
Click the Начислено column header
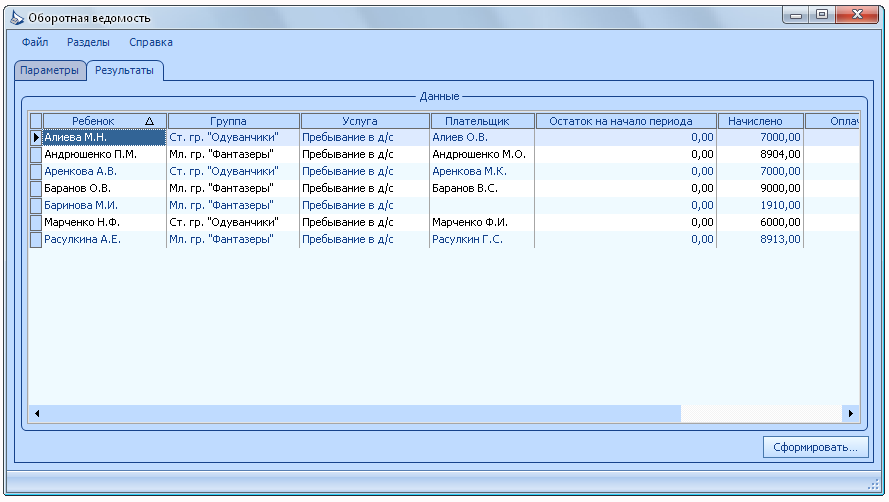coord(761,121)
